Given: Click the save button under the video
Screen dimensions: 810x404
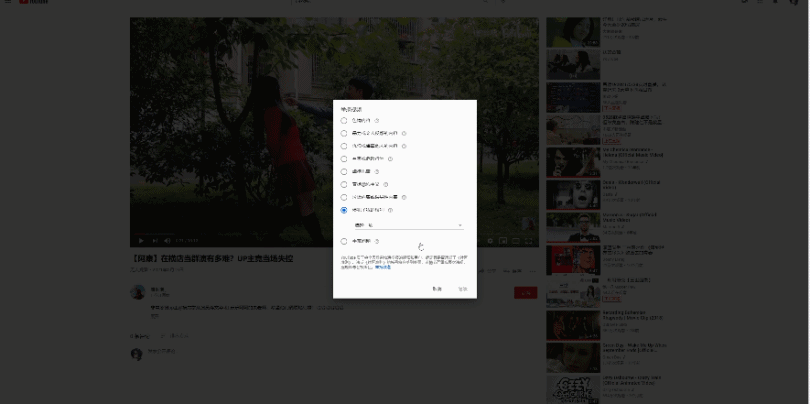Looking at the screenshot, I should 512,271.
